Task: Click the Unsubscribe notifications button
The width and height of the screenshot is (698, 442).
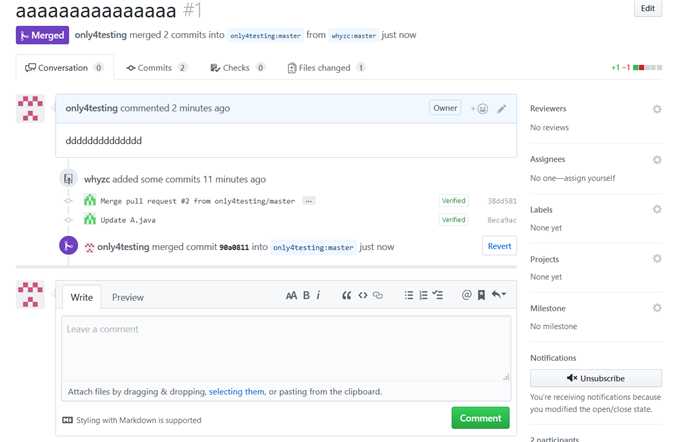Action: [596, 378]
